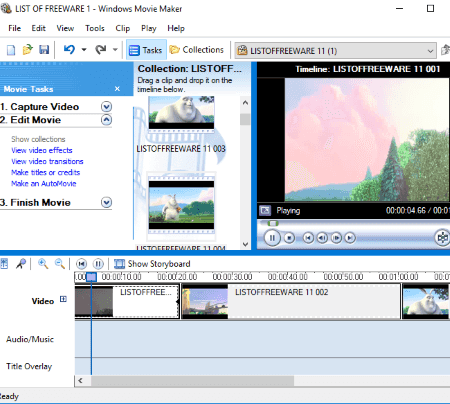Open the File menu
This screenshot has width=450, height=404.
pos(14,28)
